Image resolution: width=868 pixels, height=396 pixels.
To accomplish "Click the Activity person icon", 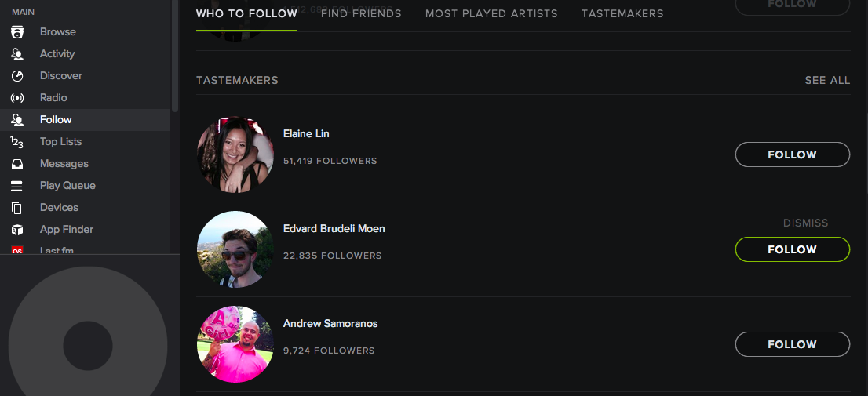I will pyautogui.click(x=16, y=54).
